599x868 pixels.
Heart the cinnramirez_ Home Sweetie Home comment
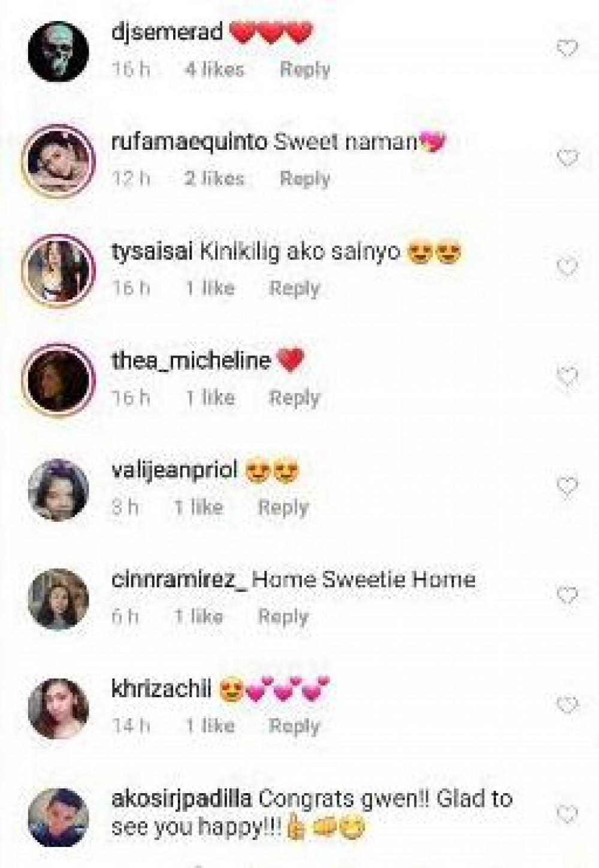click(x=567, y=595)
